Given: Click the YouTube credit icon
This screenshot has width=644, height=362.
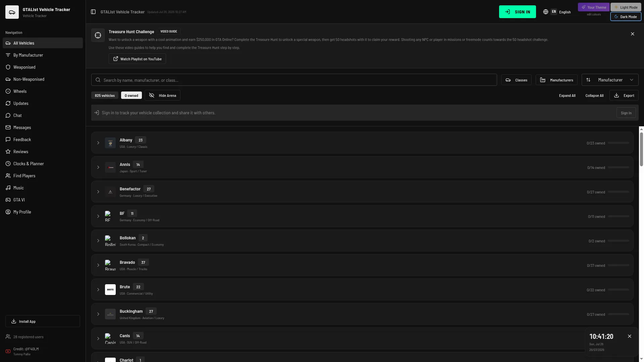Looking at the screenshot, I should pyautogui.click(x=8, y=351).
